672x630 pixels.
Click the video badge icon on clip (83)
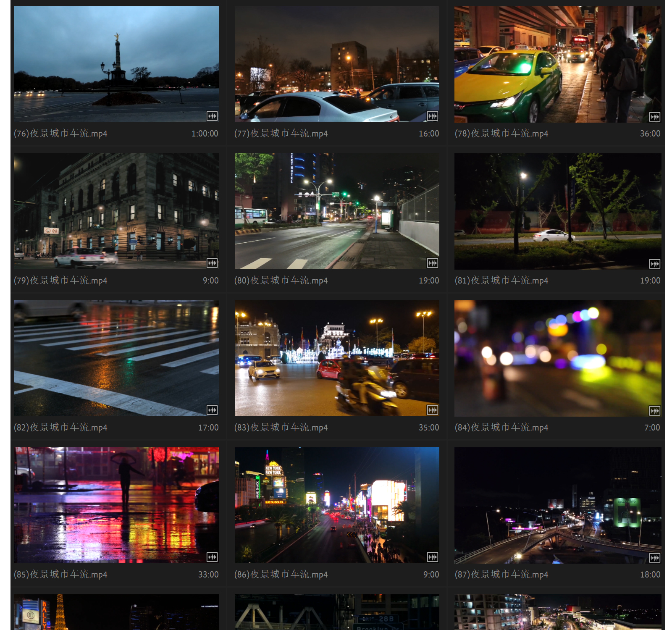(433, 410)
